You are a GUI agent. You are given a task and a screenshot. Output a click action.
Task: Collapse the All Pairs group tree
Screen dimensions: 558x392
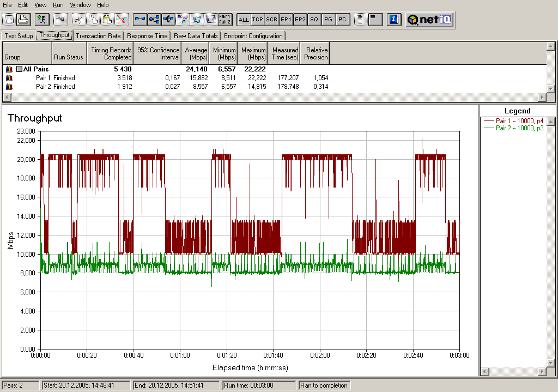19,69
